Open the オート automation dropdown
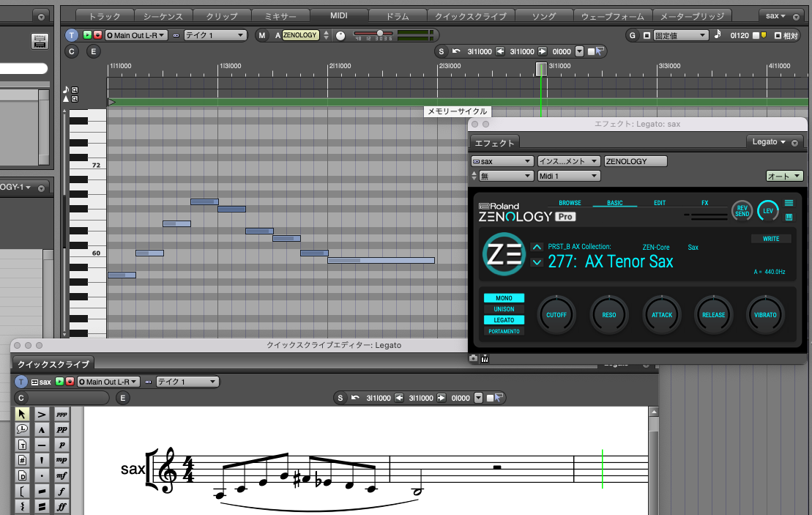The height and width of the screenshot is (515, 812). (785, 176)
